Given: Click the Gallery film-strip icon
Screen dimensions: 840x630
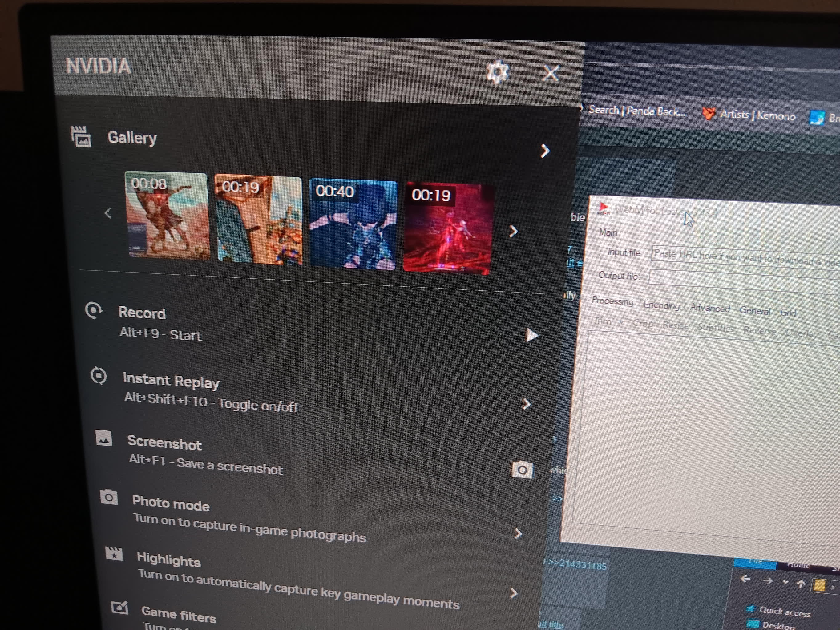Looking at the screenshot, I should 81,136.
